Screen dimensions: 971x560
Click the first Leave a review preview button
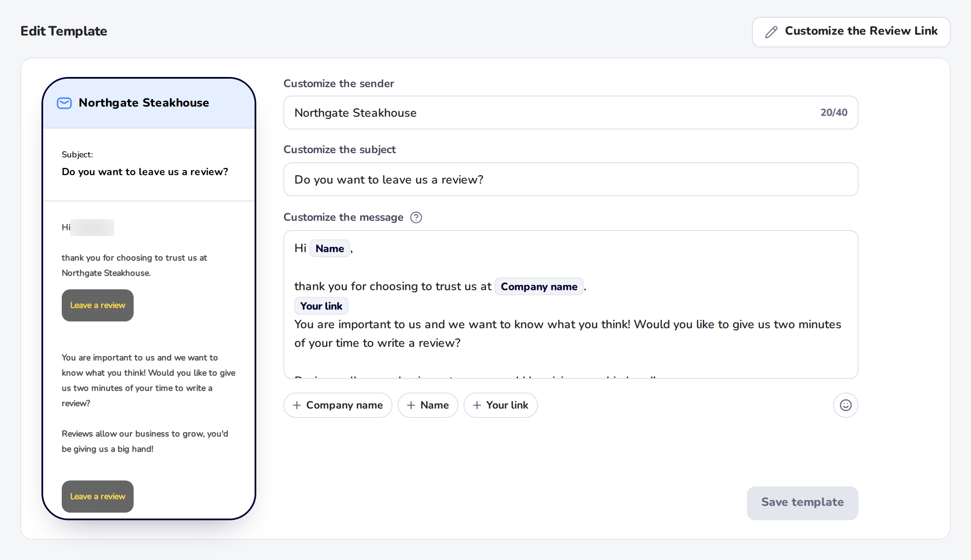[x=98, y=305]
